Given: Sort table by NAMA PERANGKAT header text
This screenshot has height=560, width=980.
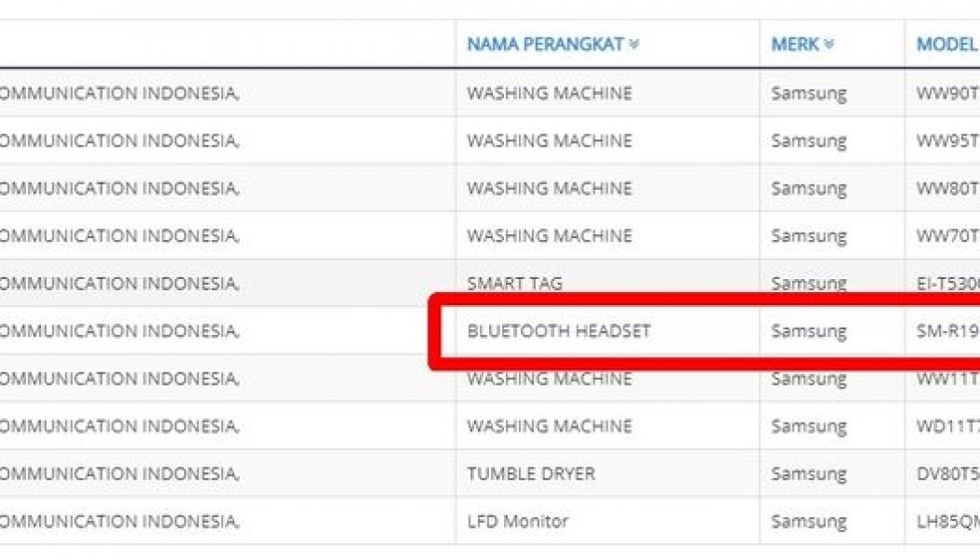Looking at the screenshot, I should pos(547,45).
